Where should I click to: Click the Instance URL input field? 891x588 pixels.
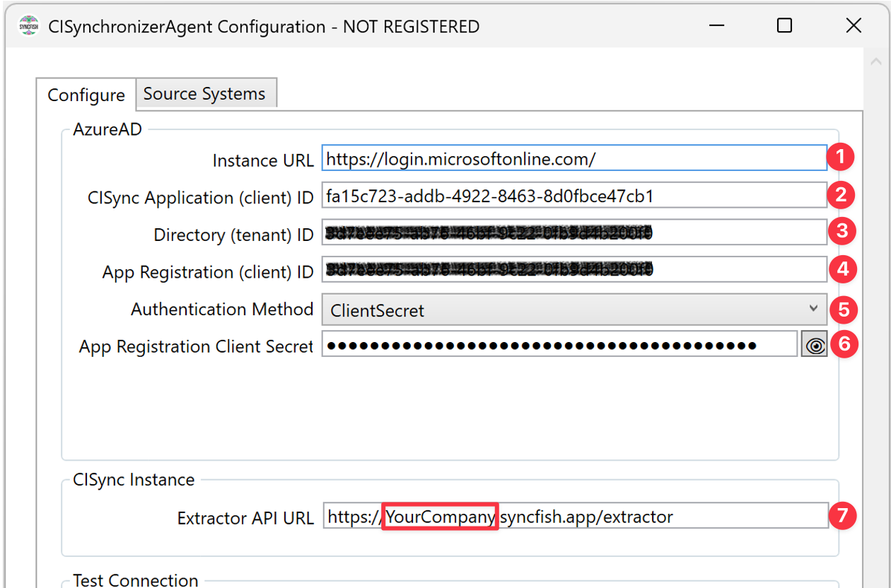[x=574, y=159]
